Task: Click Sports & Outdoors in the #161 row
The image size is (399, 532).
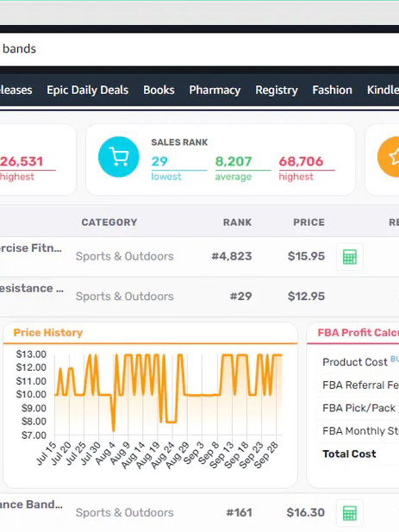Action: 124,512
